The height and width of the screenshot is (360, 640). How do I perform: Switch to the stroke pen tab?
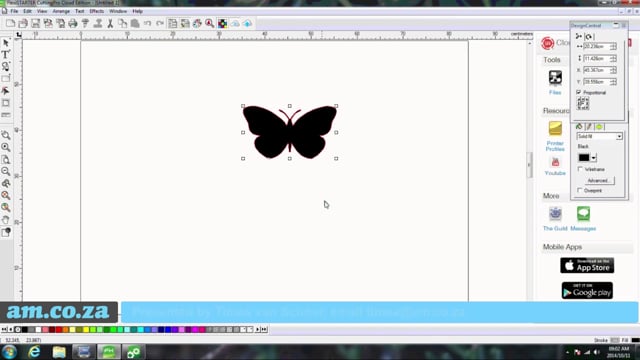(x=589, y=127)
